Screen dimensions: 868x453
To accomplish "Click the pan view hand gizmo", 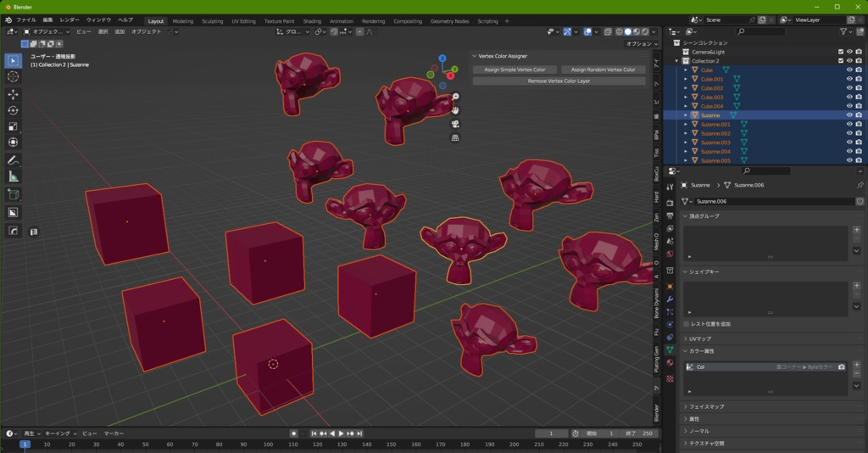I will click(x=455, y=110).
